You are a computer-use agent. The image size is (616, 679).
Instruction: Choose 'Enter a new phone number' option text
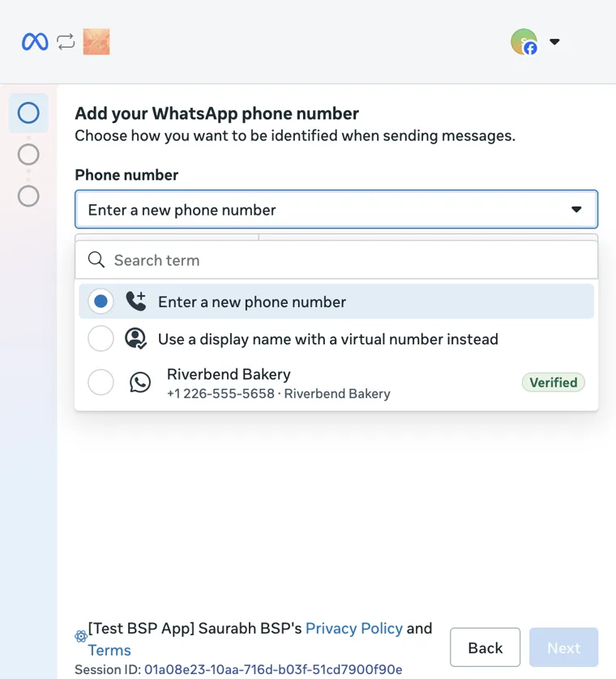(252, 302)
